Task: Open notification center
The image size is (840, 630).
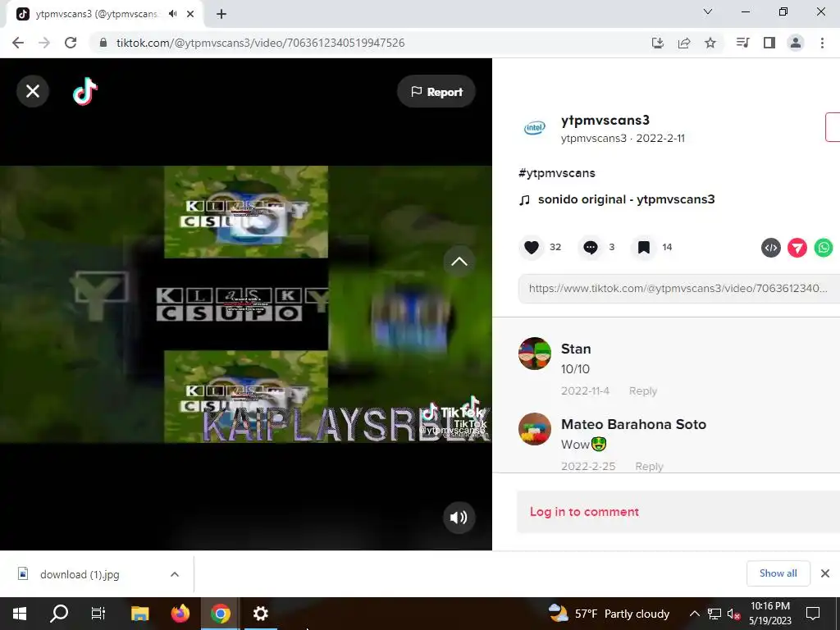Action: 813,614
